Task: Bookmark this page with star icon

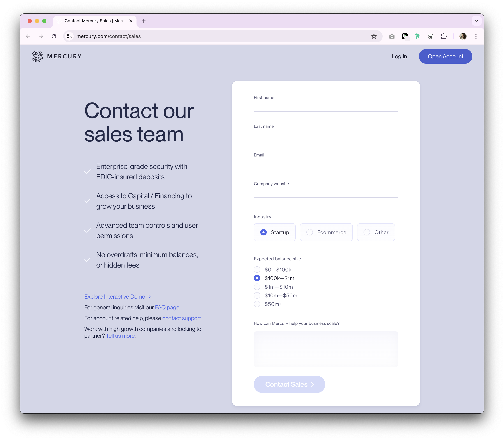Action: [x=374, y=36]
